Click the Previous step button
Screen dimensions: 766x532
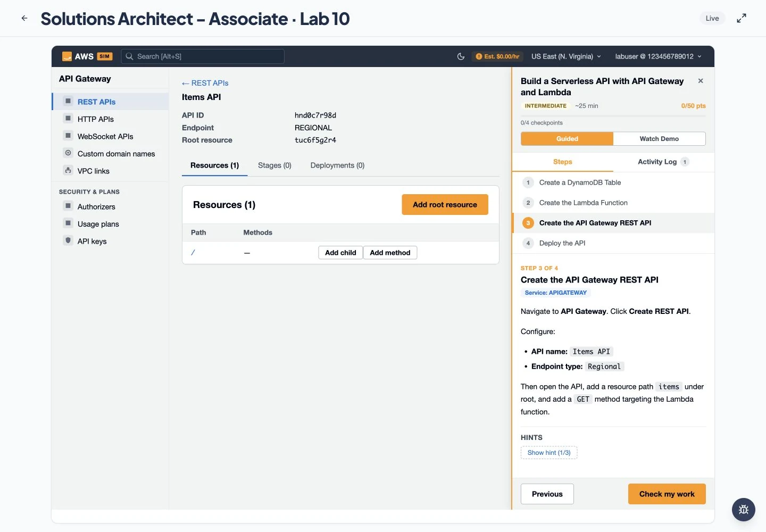tap(547, 494)
